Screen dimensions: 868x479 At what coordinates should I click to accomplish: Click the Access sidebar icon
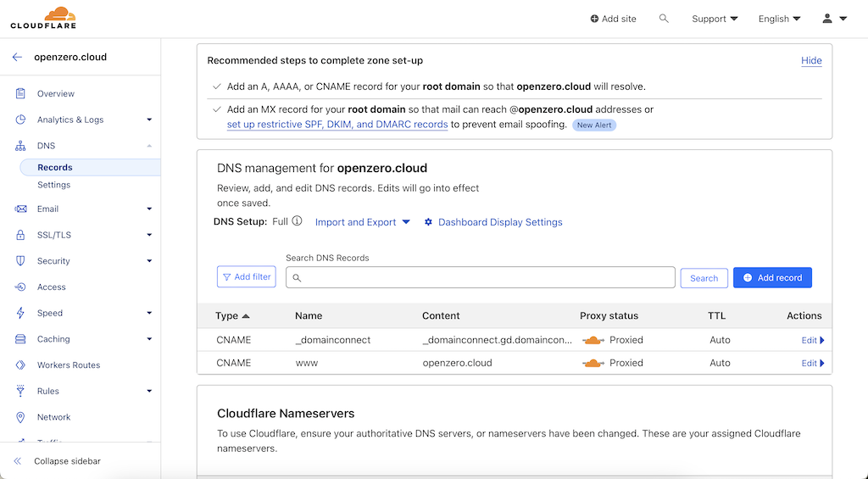20,287
